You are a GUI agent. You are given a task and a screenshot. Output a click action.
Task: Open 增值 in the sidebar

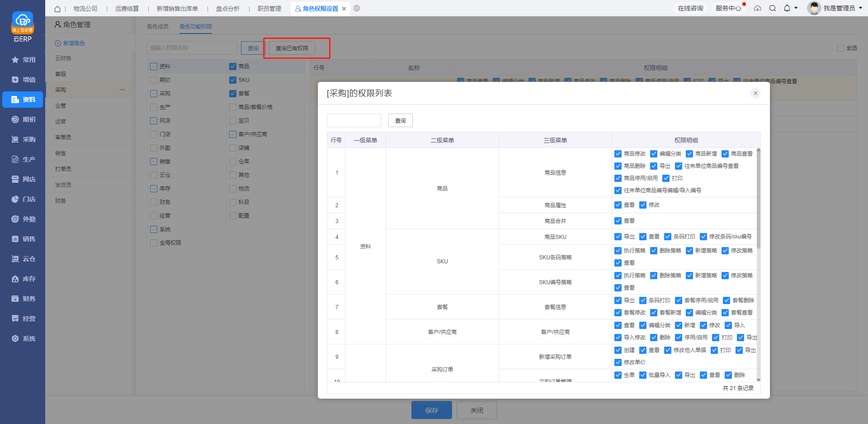23,80
